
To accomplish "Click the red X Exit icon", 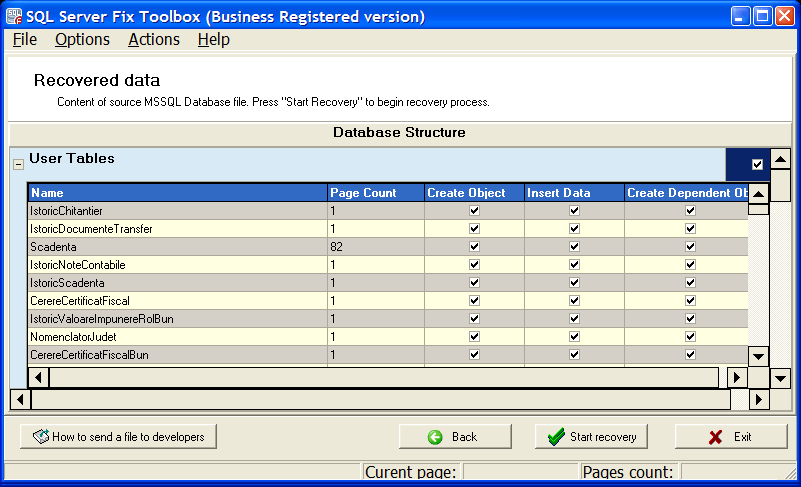I will [716, 437].
